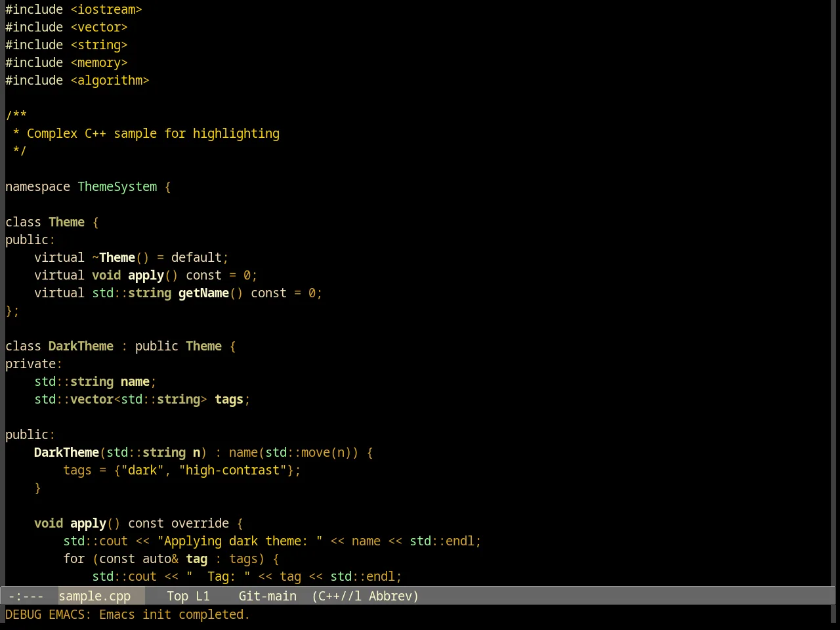The image size is (840, 630).
Task: Click the 'ThemeSystem' namespace name
Action: click(x=117, y=186)
